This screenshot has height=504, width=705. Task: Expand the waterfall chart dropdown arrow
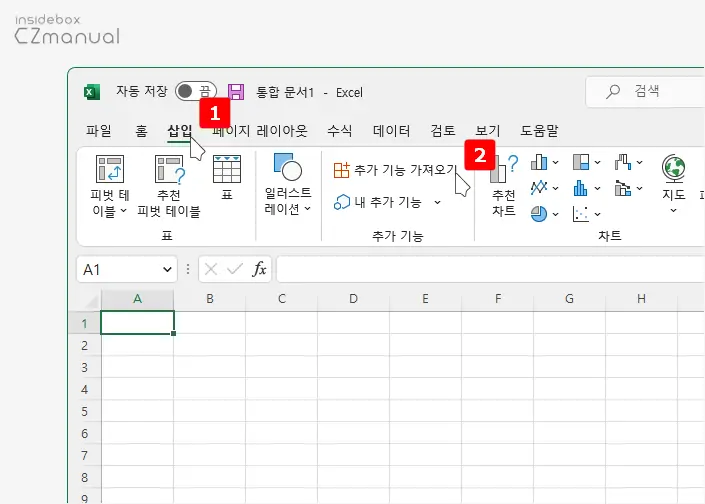639,162
